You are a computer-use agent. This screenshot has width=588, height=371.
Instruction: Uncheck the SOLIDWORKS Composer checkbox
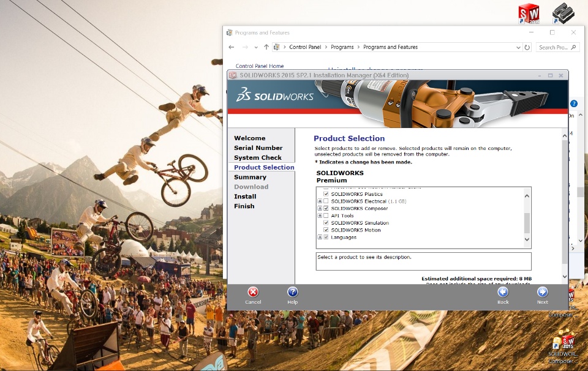tap(326, 208)
